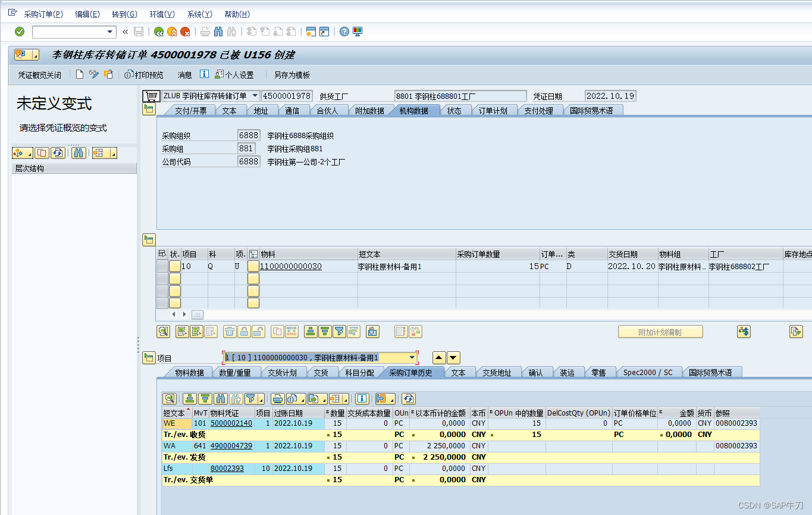Select the row selector of second empty item row
812x515 pixels.
pyautogui.click(x=162, y=291)
